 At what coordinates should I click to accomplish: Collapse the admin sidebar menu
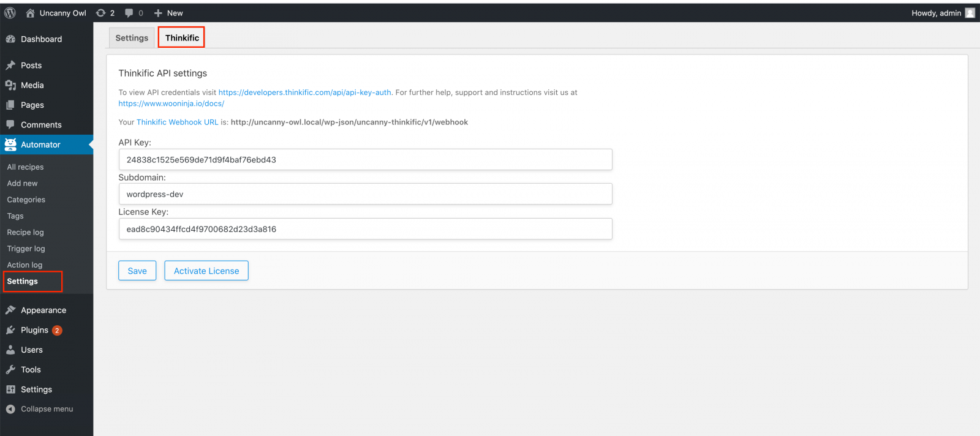tap(47, 409)
